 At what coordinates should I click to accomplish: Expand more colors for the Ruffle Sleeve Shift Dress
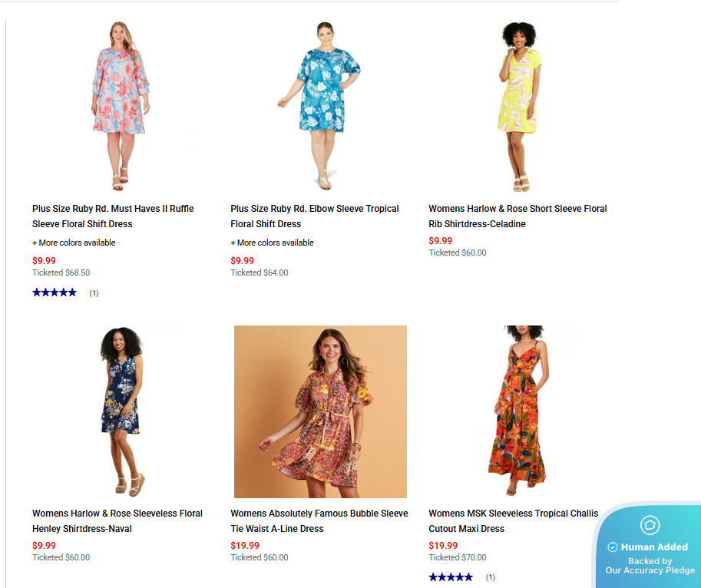pos(74,243)
